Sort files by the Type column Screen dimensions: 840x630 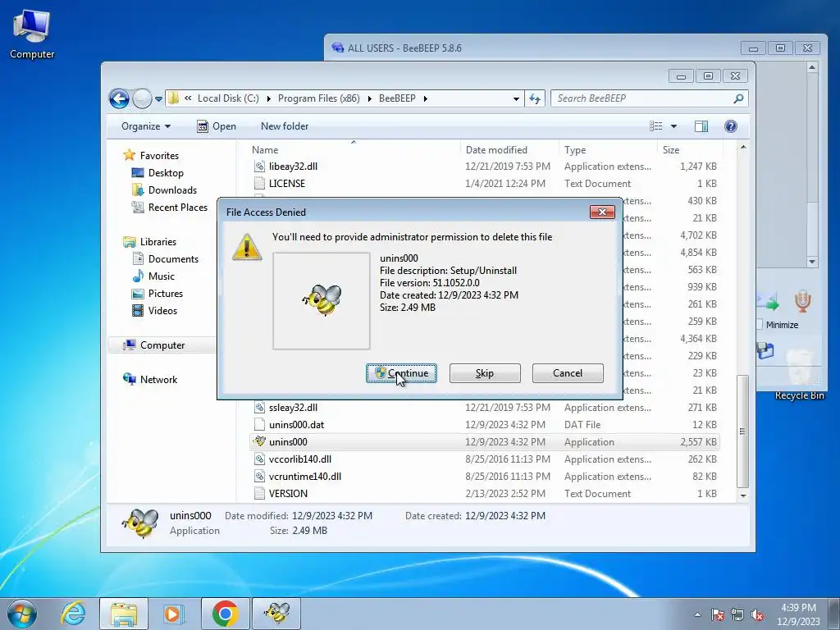click(x=608, y=150)
